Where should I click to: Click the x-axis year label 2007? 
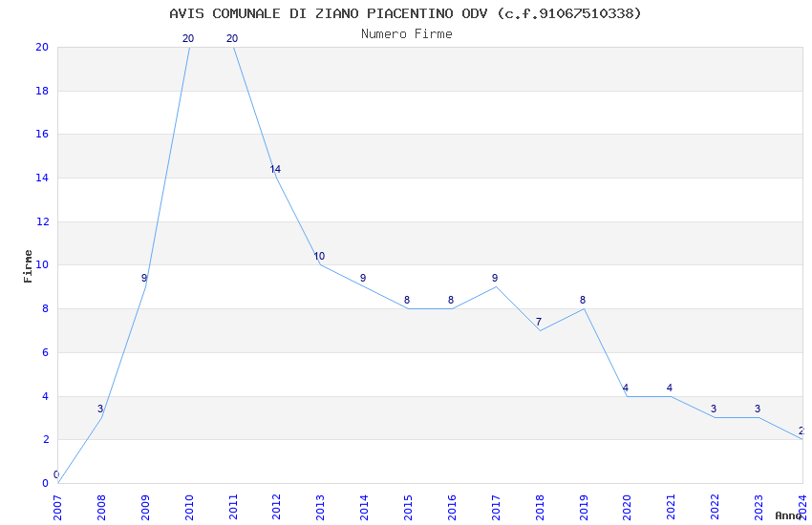click(x=57, y=508)
